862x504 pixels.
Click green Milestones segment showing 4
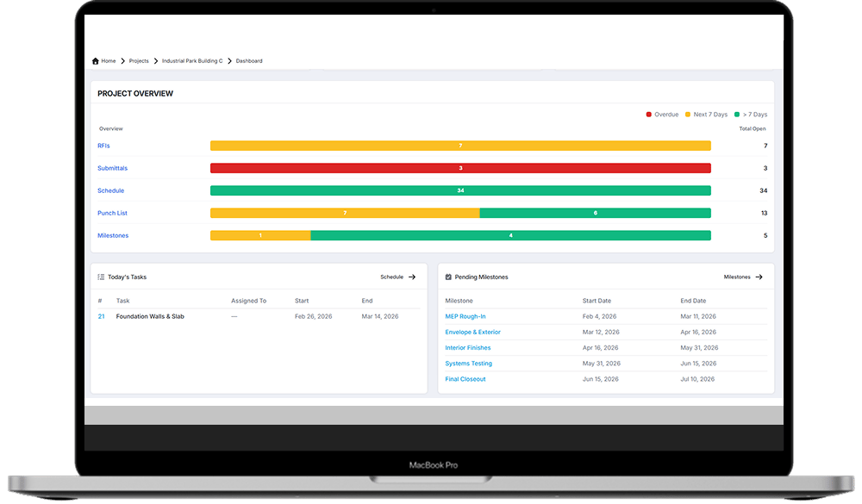pyautogui.click(x=510, y=236)
